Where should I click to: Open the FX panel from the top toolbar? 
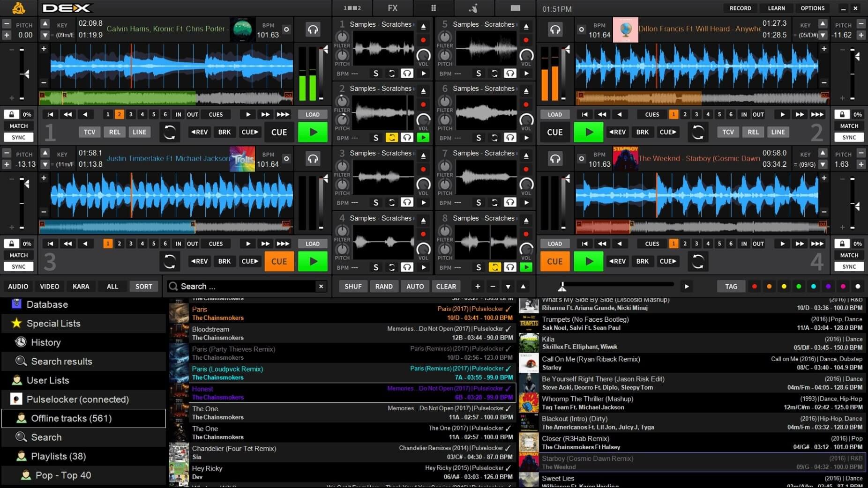[392, 8]
